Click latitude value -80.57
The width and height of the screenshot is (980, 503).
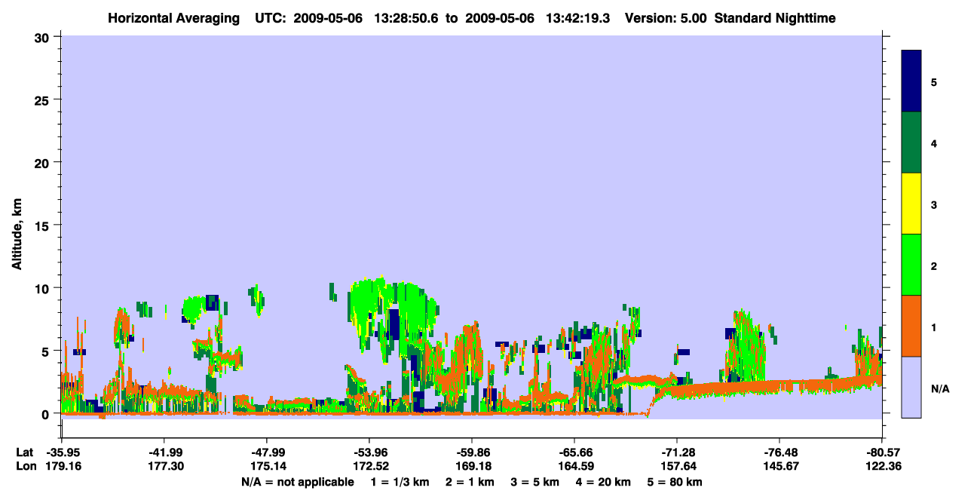click(881, 452)
